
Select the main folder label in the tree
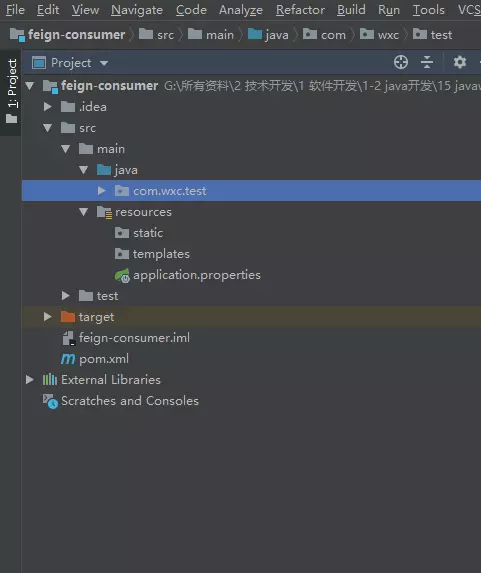(111, 149)
